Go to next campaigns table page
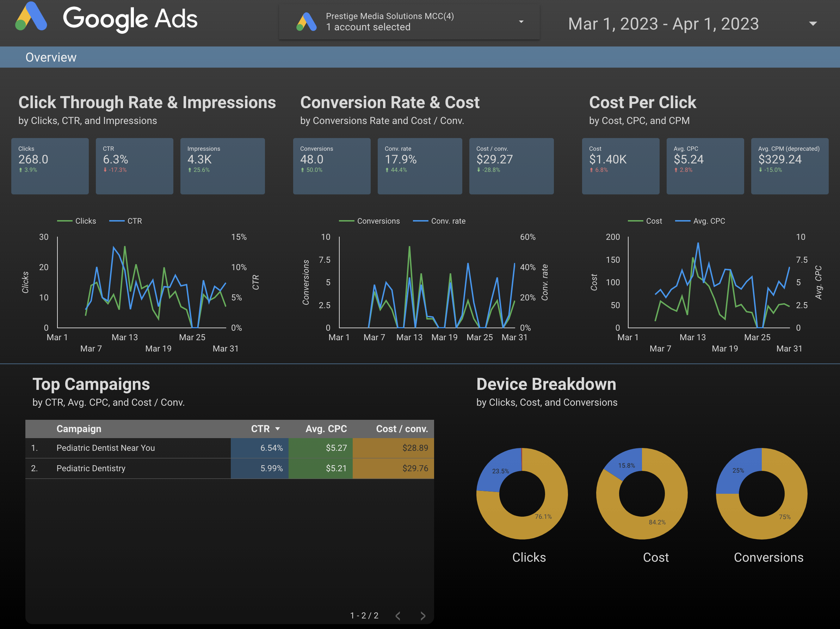 coord(423,616)
